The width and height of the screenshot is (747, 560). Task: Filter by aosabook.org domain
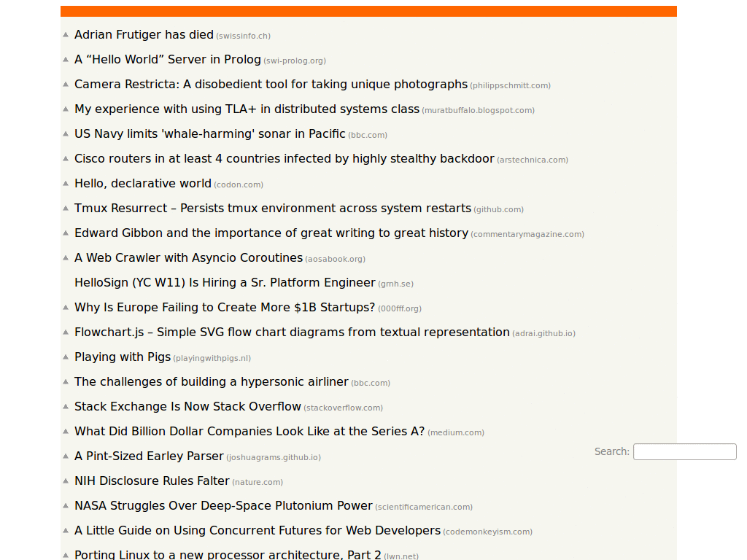[x=336, y=259]
